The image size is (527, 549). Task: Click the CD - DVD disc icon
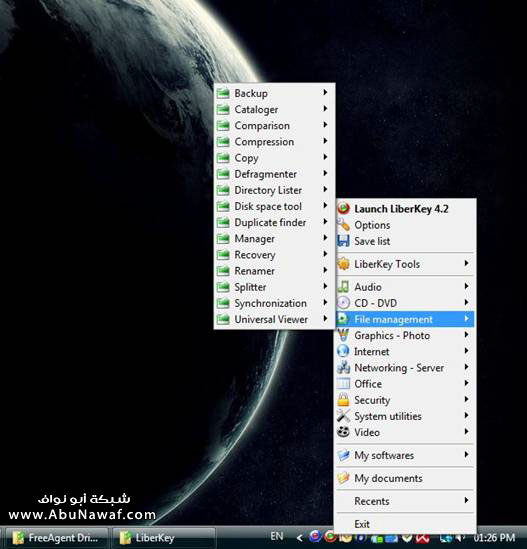344,303
